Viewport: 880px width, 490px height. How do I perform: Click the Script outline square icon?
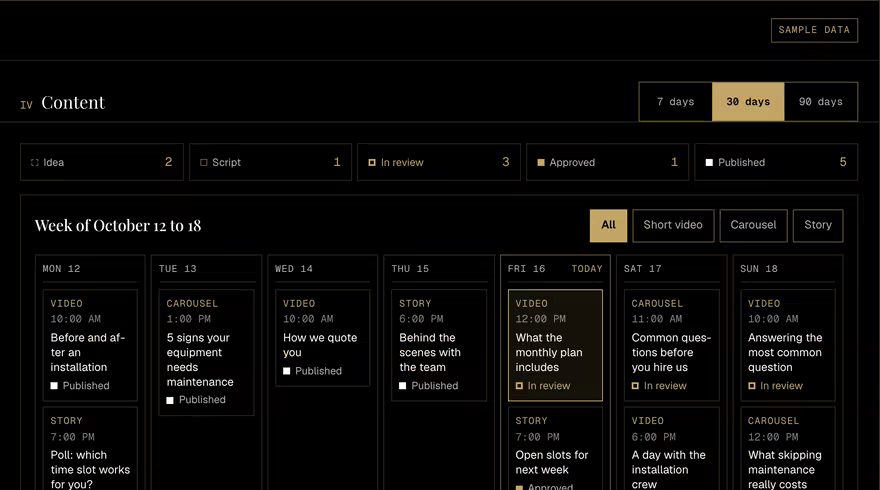pos(204,162)
